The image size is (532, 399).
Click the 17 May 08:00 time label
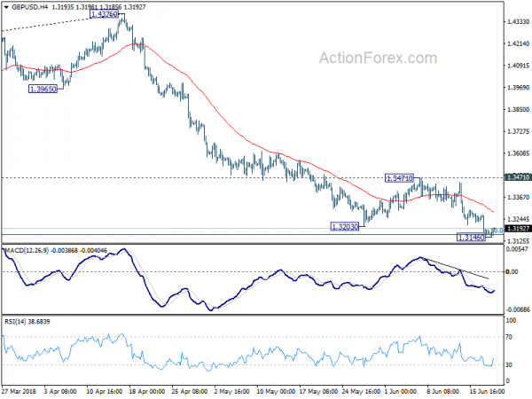pyautogui.click(x=318, y=391)
